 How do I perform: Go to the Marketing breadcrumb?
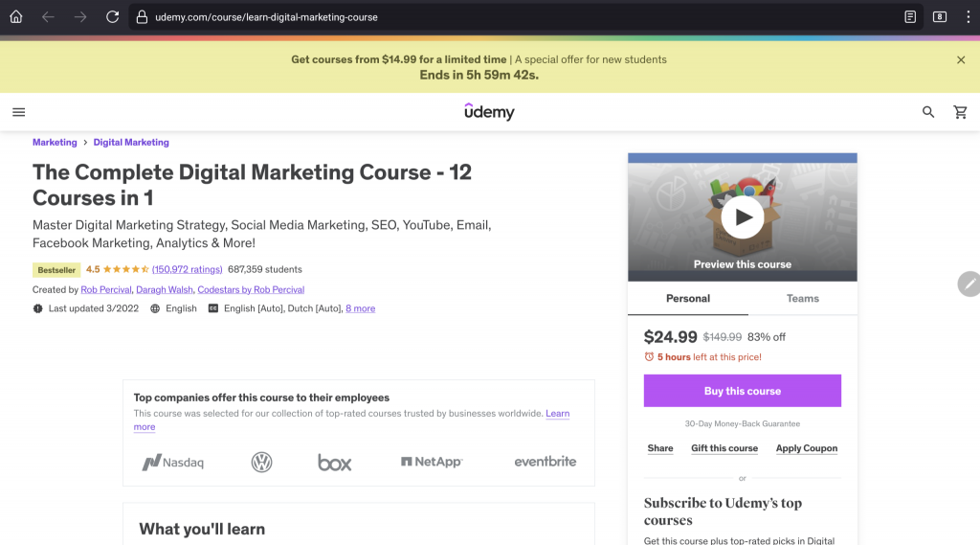tap(55, 142)
